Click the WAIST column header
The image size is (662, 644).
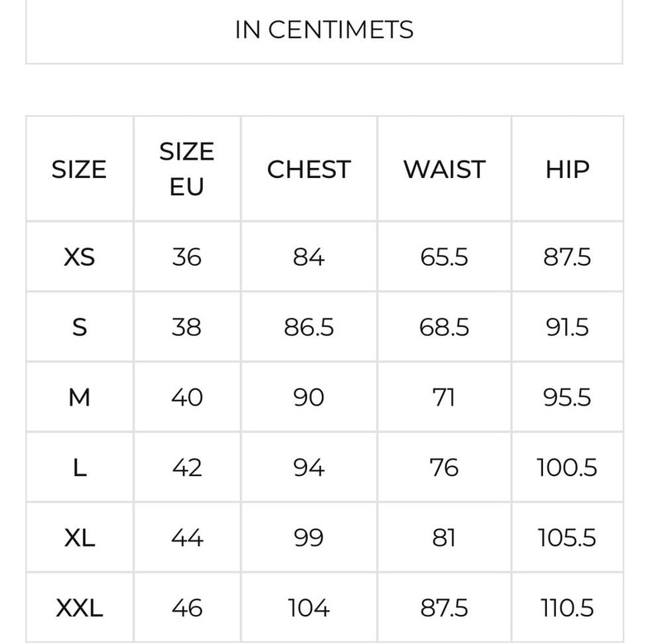tap(444, 170)
